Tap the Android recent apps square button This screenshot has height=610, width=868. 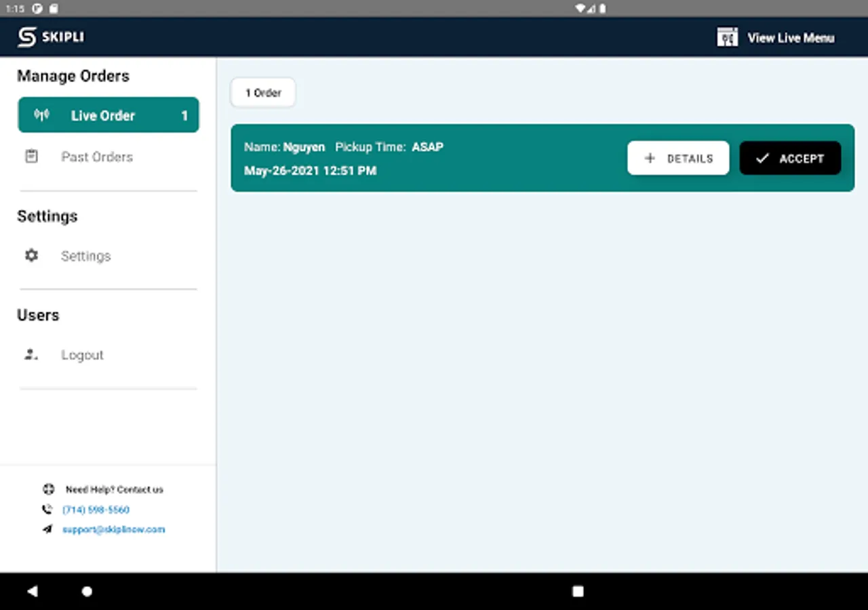point(578,591)
